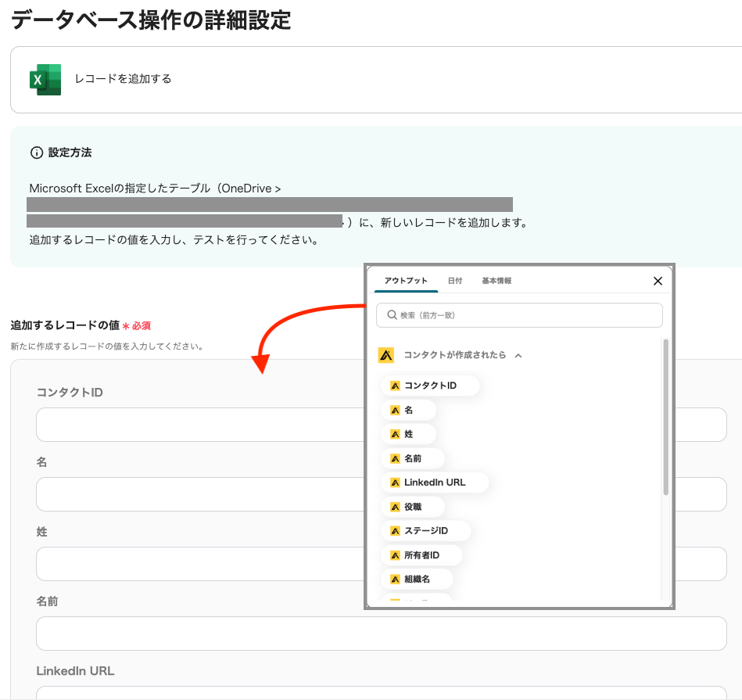Image resolution: width=742 pixels, height=700 pixels.
Task: Click the コンタクトID input field
Action: [x=195, y=425]
